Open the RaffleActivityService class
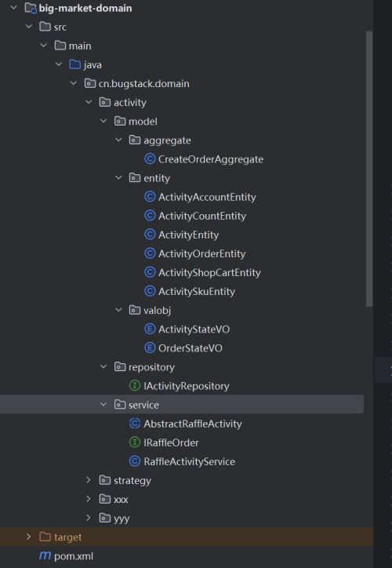Image resolution: width=392 pixels, height=568 pixels. coord(189,461)
